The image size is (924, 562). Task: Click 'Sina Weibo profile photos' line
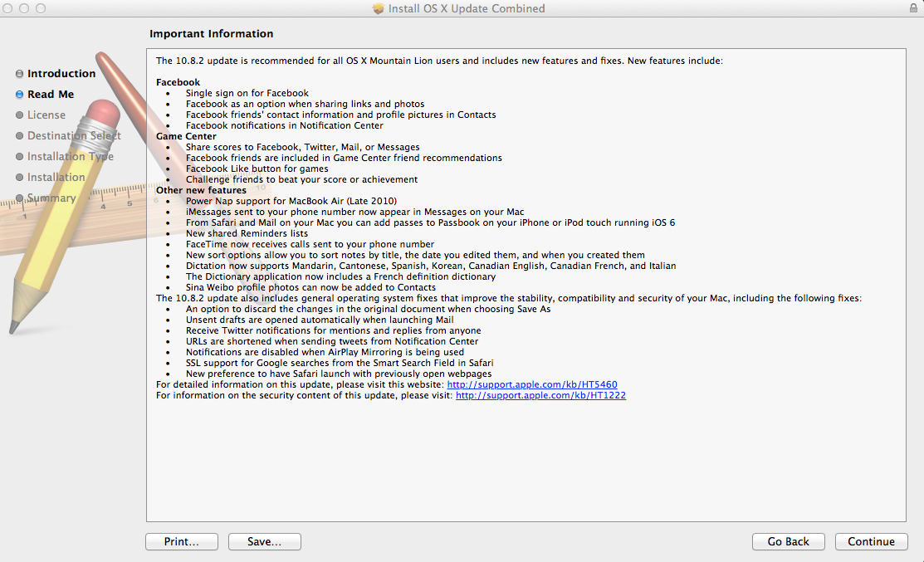pos(310,287)
